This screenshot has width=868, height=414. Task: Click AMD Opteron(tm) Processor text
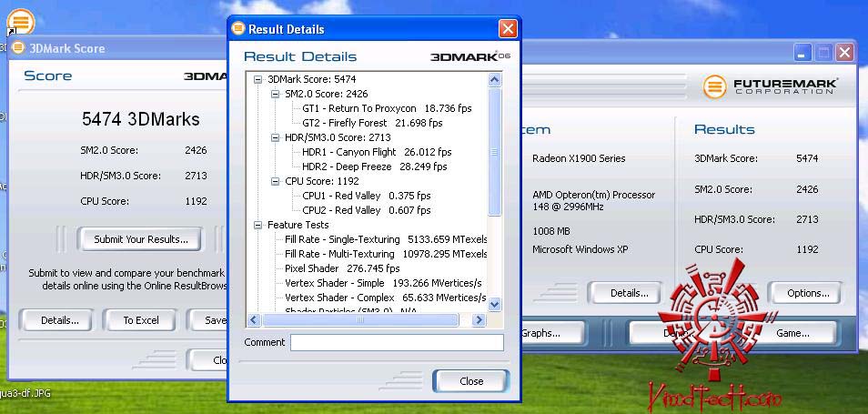click(593, 195)
